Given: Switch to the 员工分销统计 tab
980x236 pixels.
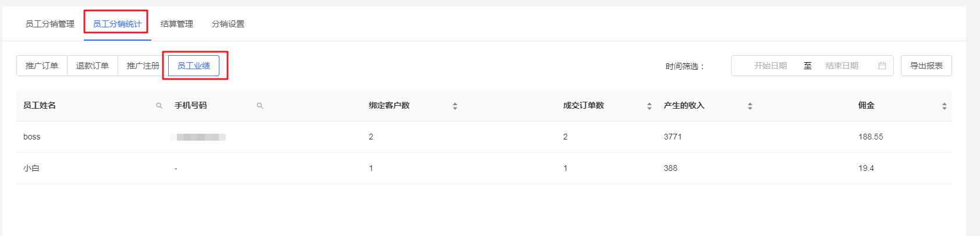Looking at the screenshot, I should coord(118,24).
